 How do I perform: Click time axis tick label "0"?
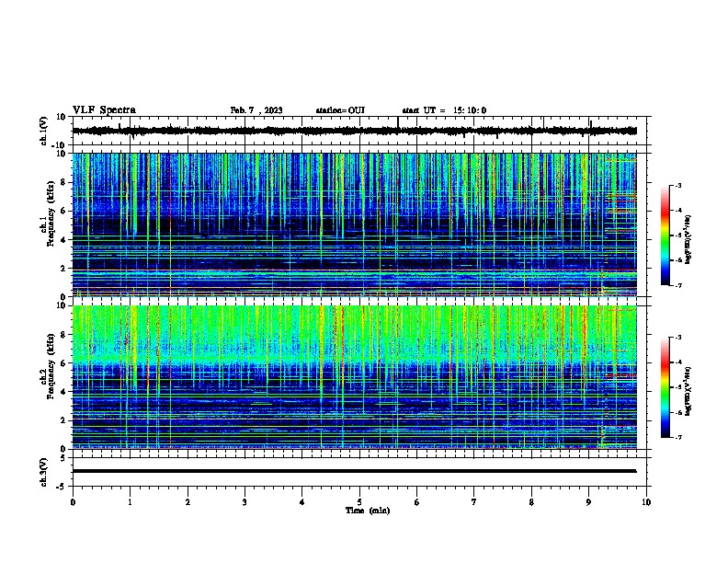73,502
